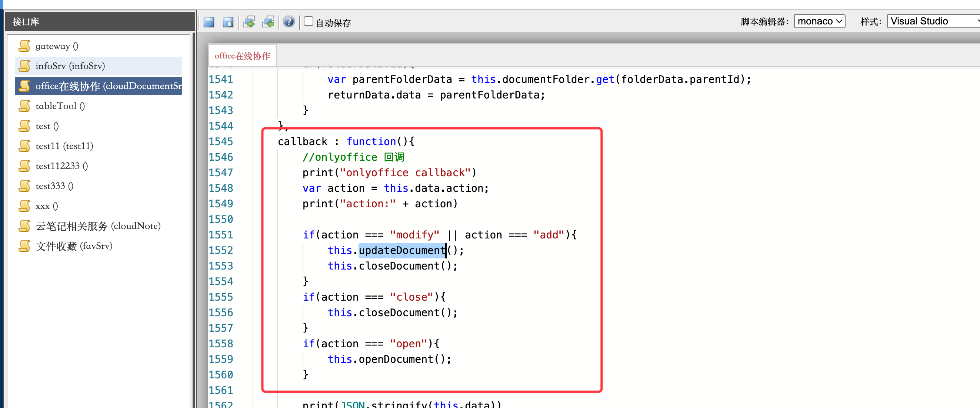Click the scroll icon beside tableTool
This screenshot has width=980, height=408.
click(24, 106)
